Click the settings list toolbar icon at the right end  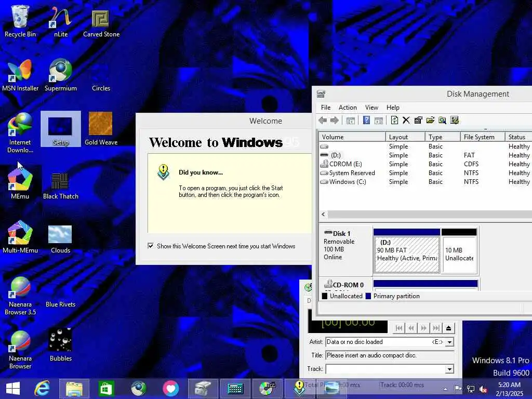click(x=454, y=120)
